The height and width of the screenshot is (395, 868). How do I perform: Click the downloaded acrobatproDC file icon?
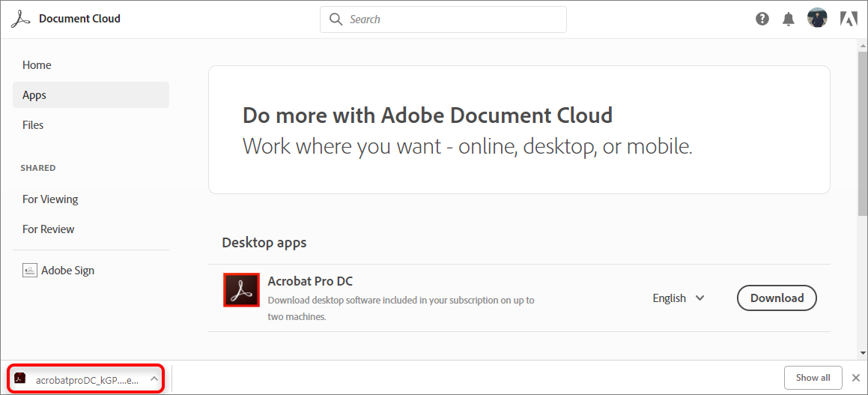pyautogui.click(x=20, y=379)
